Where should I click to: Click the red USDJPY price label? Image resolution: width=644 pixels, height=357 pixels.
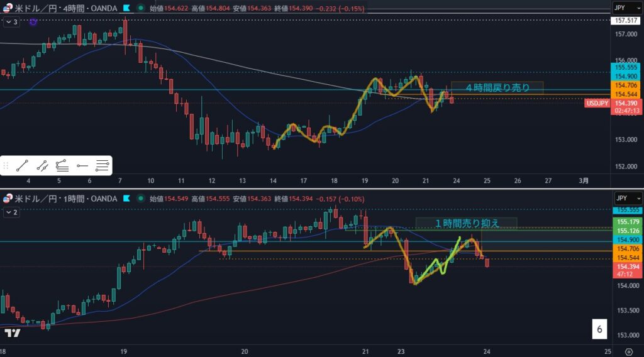596,103
